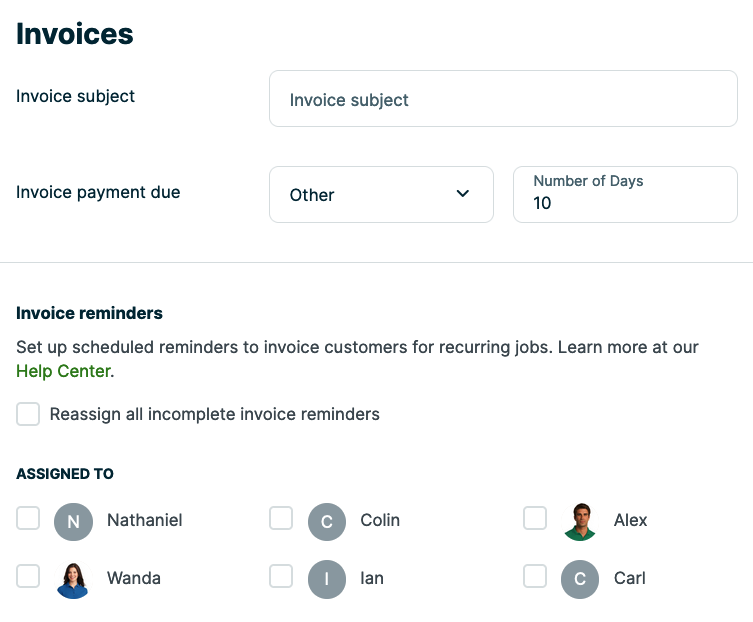Click Colin's gray avatar icon
The image size is (753, 622).
[x=327, y=521]
